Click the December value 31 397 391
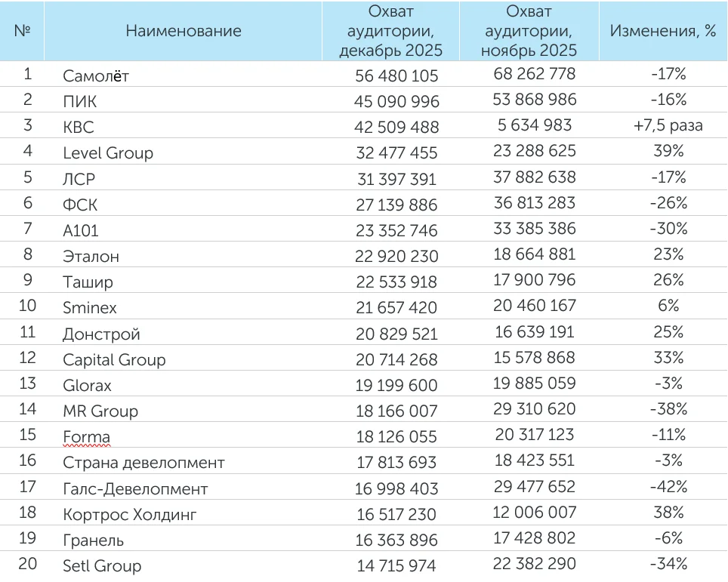Screen dimensions: 728x582 (396, 178)
